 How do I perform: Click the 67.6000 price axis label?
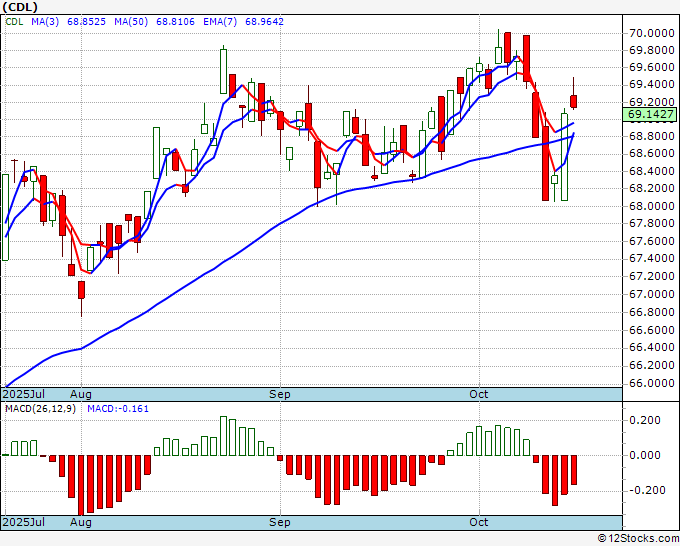click(x=652, y=241)
